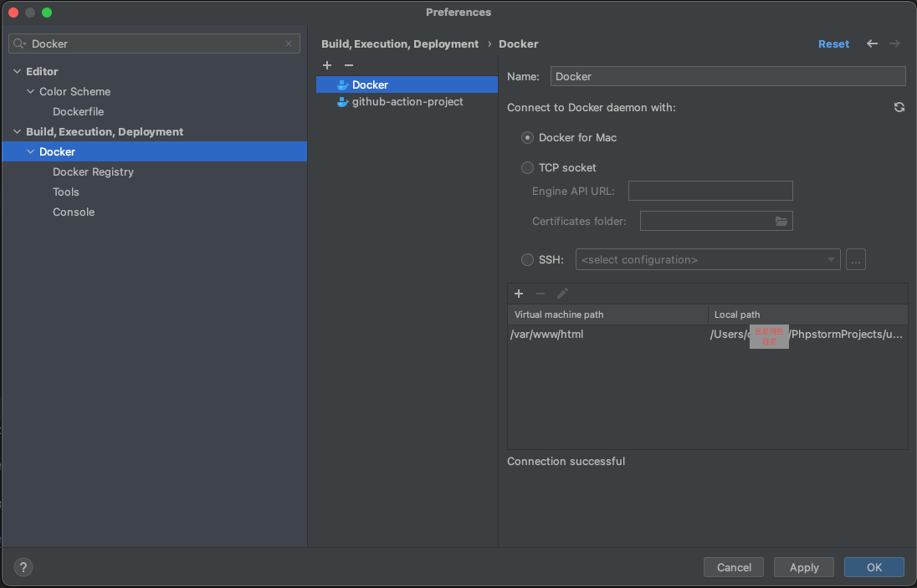Remove the selected Docker configuration

pos(349,65)
